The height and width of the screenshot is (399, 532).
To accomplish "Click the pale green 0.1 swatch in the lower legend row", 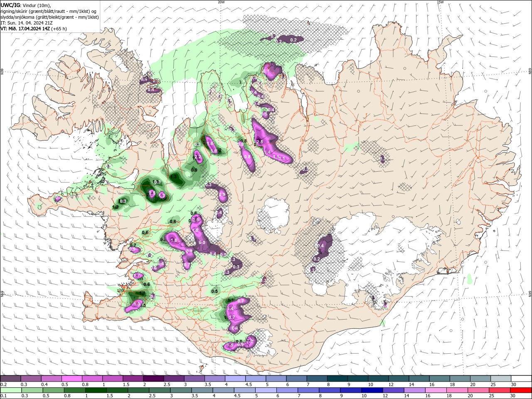I will [11, 390].
